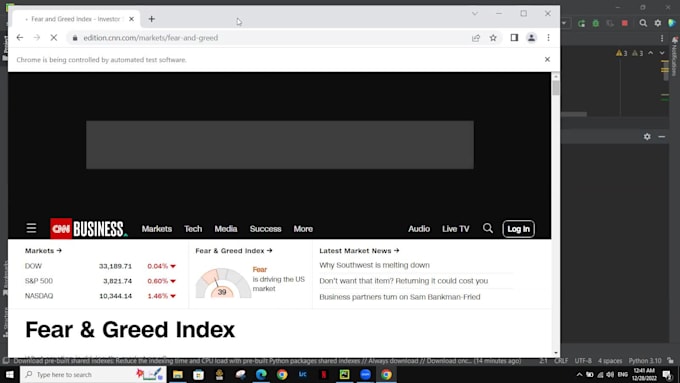The height and width of the screenshot is (383, 680).
Task: Stop page loading with X button
Action: [x=54, y=38]
